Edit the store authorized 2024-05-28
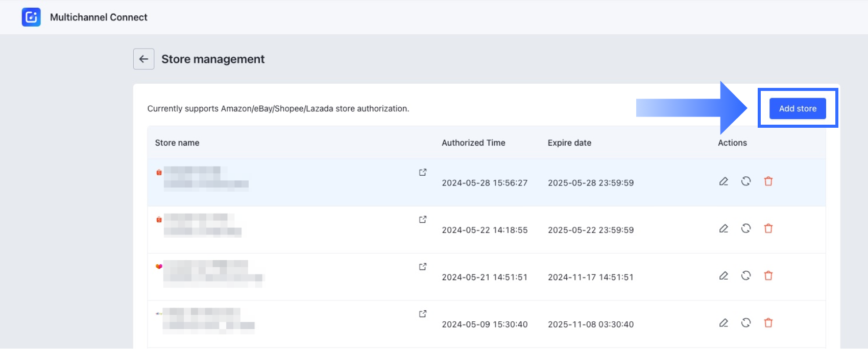 (x=724, y=181)
